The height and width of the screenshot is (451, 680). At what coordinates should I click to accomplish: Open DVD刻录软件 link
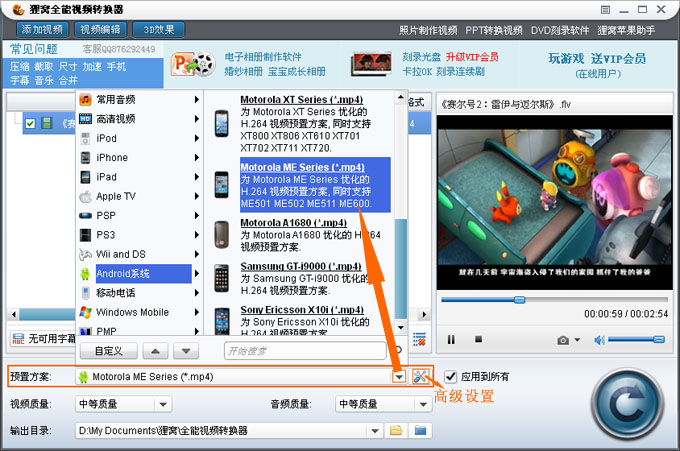(x=560, y=30)
